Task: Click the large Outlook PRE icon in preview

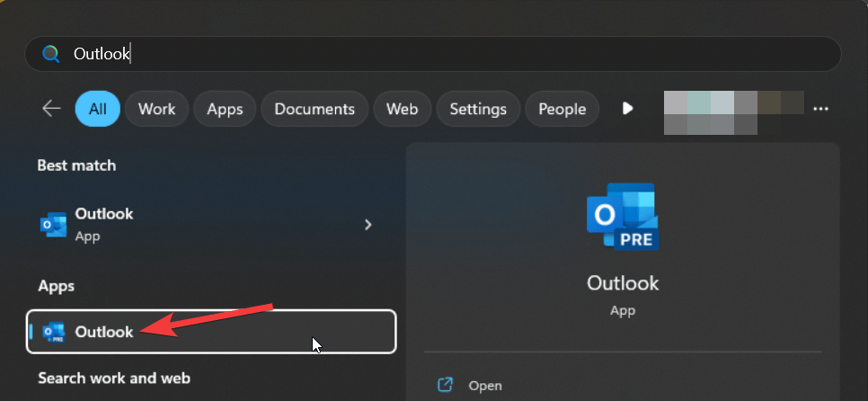Action: click(x=623, y=217)
